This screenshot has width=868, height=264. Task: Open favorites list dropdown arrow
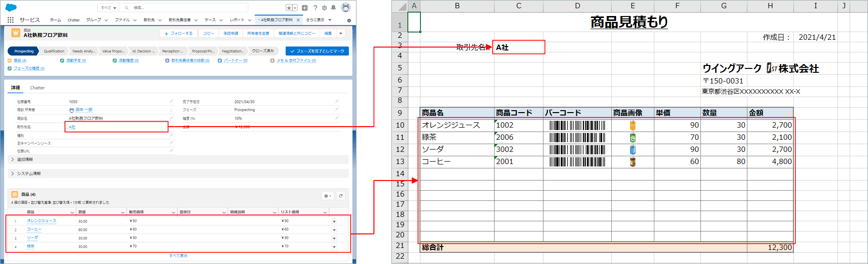click(x=295, y=8)
